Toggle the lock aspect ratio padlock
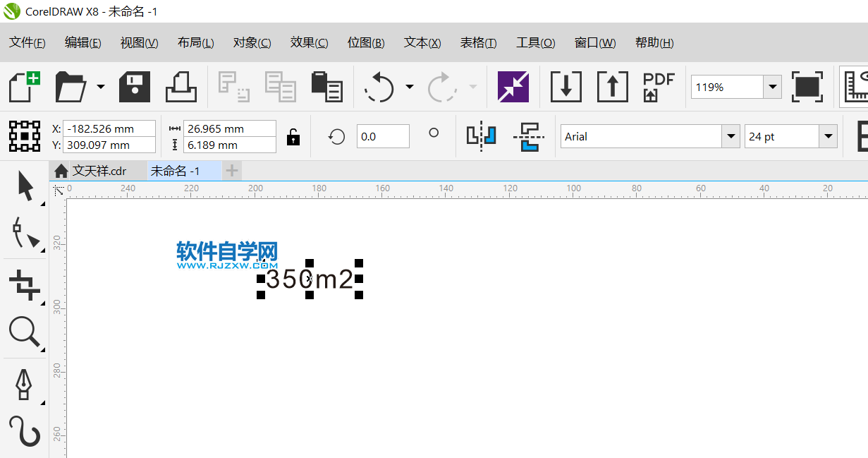Viewport: 868px width, 458px height. tap(293, 136)
